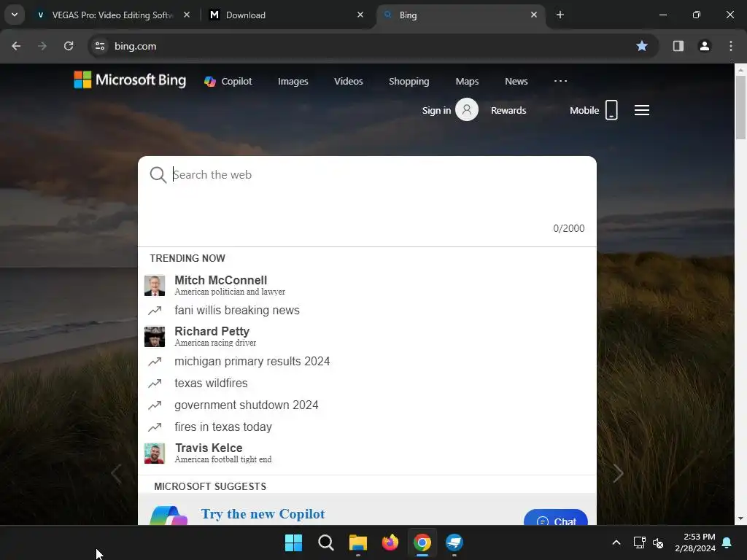Open Chrome three-dot menu
Viewport: 747px width, 560px height.
click(730, 46)
